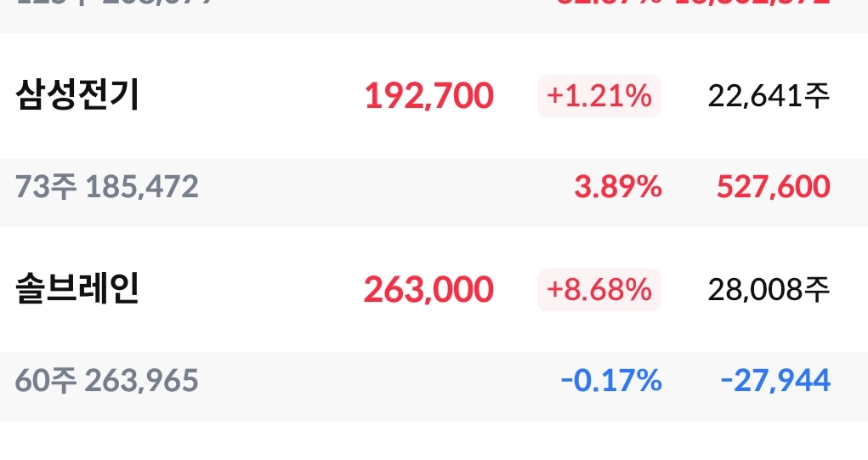The height and width of the screenshot is (460, 868).
Task: Select the 28,008주 volume figure
Action: 768,290
